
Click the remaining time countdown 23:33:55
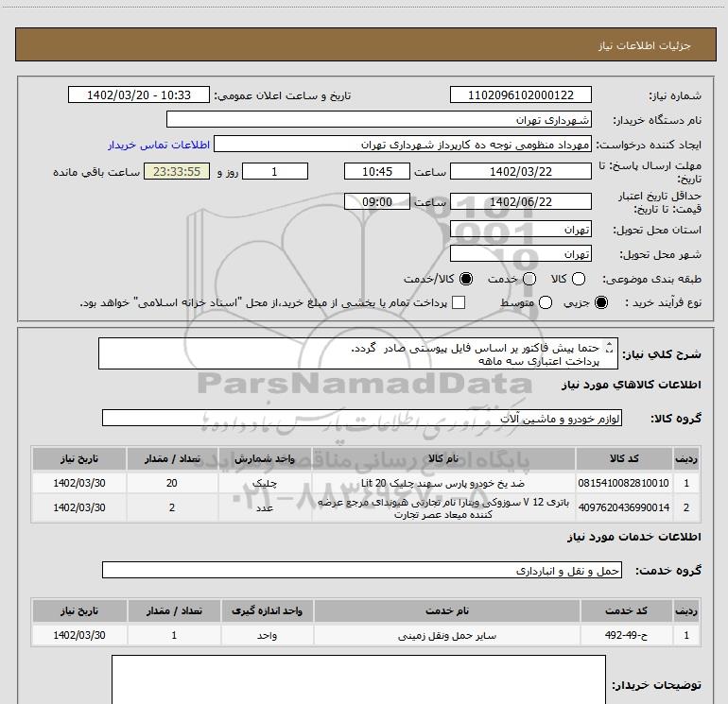click(x=177, y=171)
